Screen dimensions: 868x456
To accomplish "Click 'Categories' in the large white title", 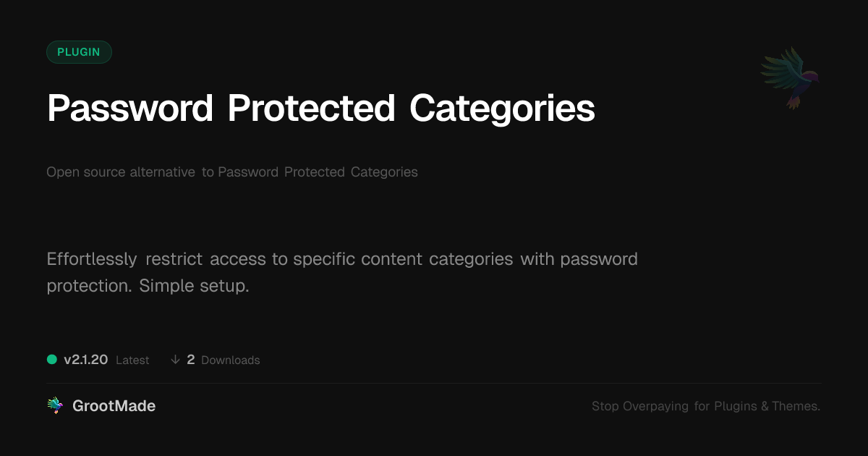I will coord(502,109).
